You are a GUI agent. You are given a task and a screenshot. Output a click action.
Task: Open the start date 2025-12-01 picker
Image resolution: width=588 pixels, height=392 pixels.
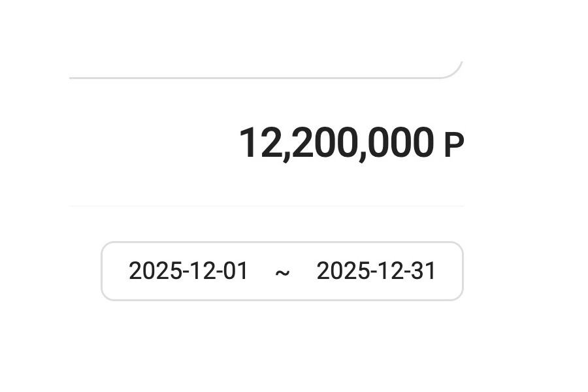tap(188, 271)
